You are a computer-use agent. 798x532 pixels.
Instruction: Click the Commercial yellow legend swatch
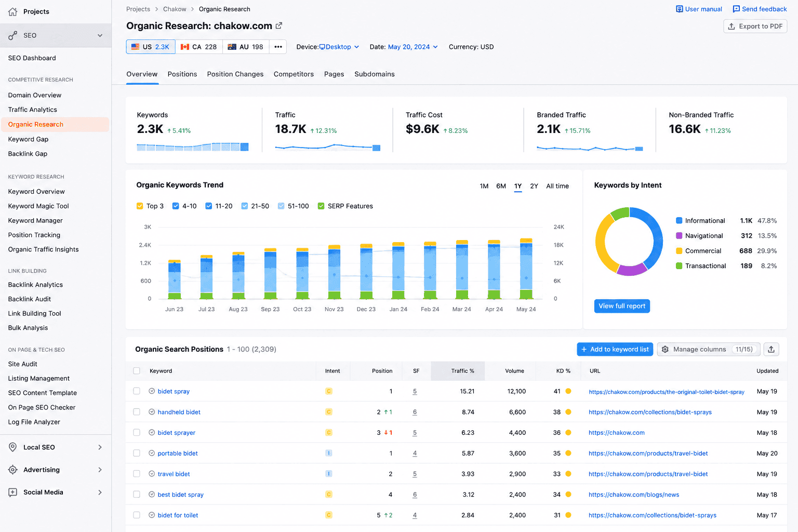point(679,250)
